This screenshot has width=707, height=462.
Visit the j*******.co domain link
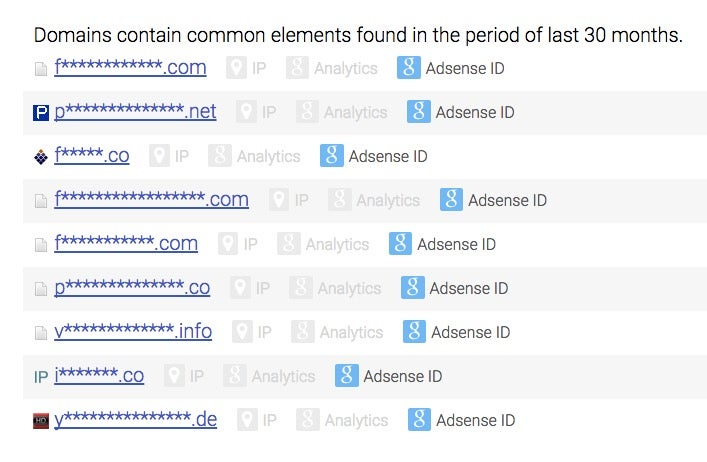point(99,375)
